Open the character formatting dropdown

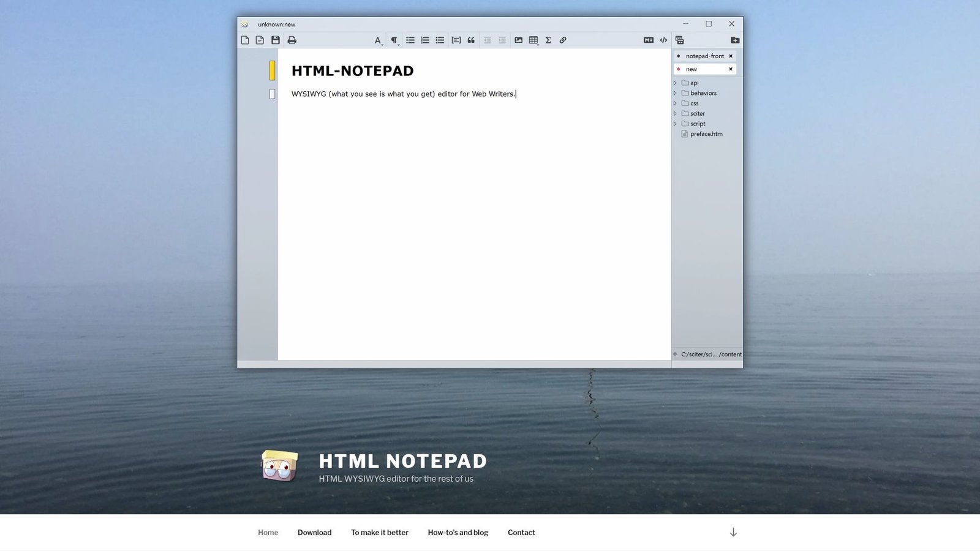point(379,40)
